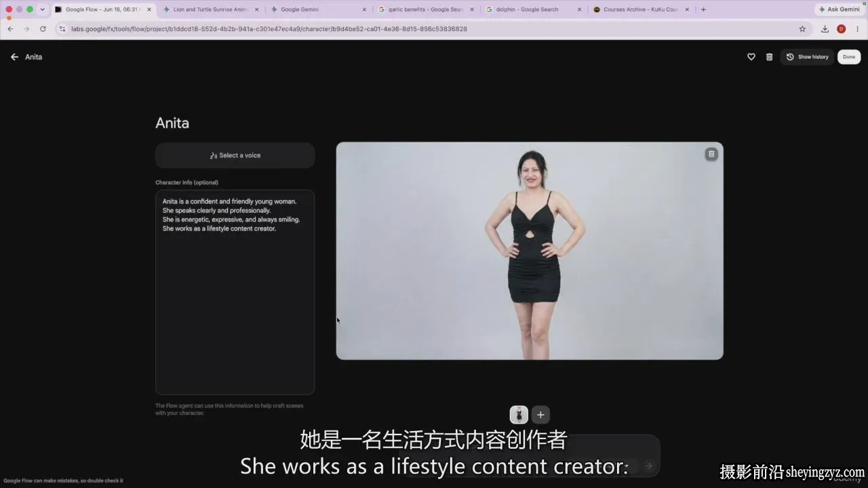
Task: Click 'She works as a lifestyle content creator.' line
Action: click(219, 228)
